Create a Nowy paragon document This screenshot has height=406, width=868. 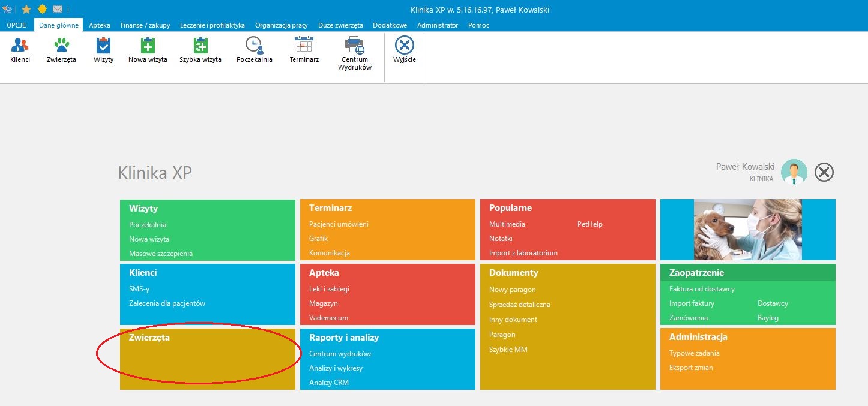point(513,290)
